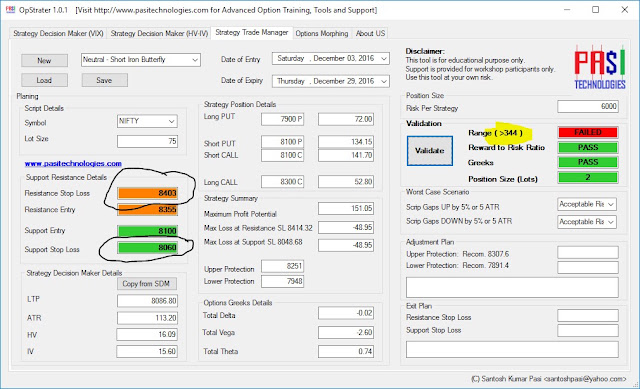Click the orange Resistance Entry field 8355
Screen dimensions: 640x389
147,210
